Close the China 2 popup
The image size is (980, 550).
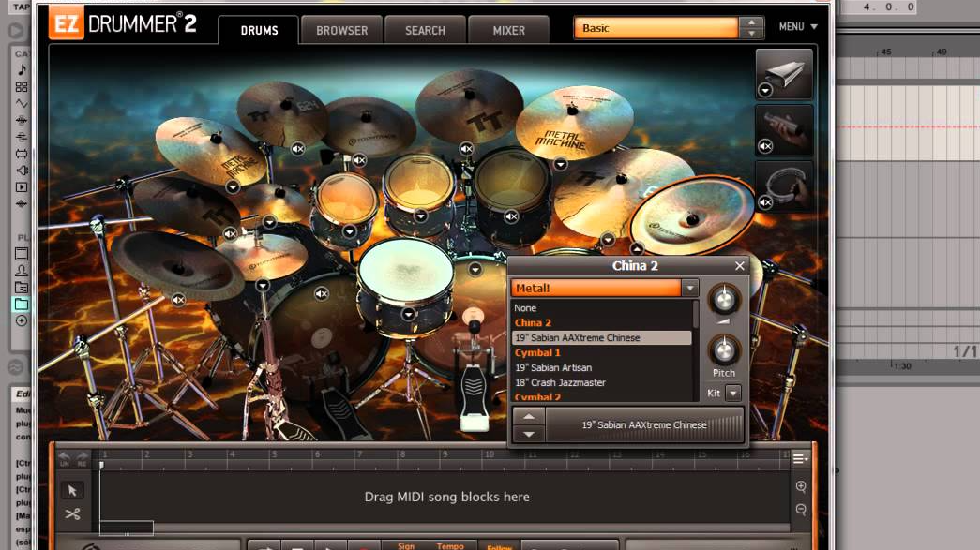(739, 266)
